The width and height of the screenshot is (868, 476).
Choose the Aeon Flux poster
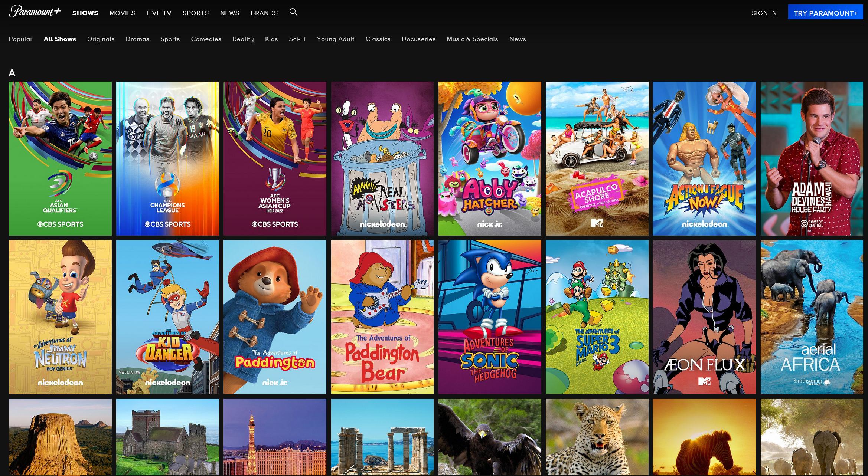(704, 316)
